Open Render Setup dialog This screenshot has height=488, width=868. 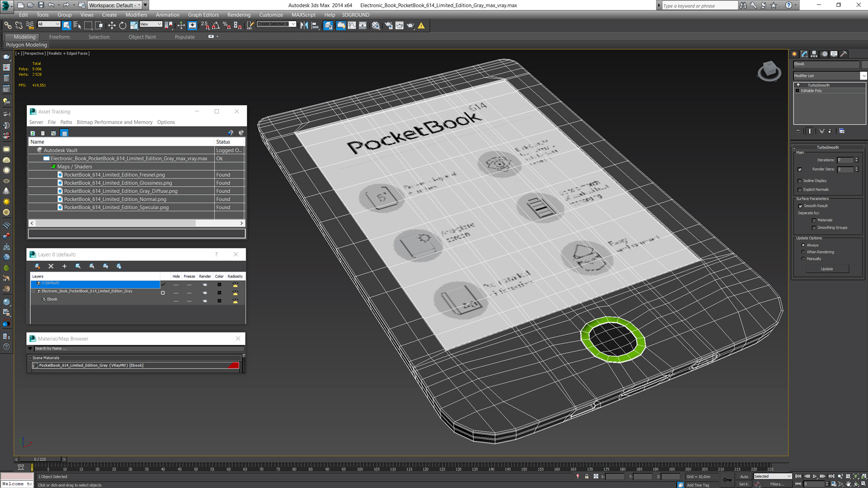pyautogui.click(x=388, y=25)
